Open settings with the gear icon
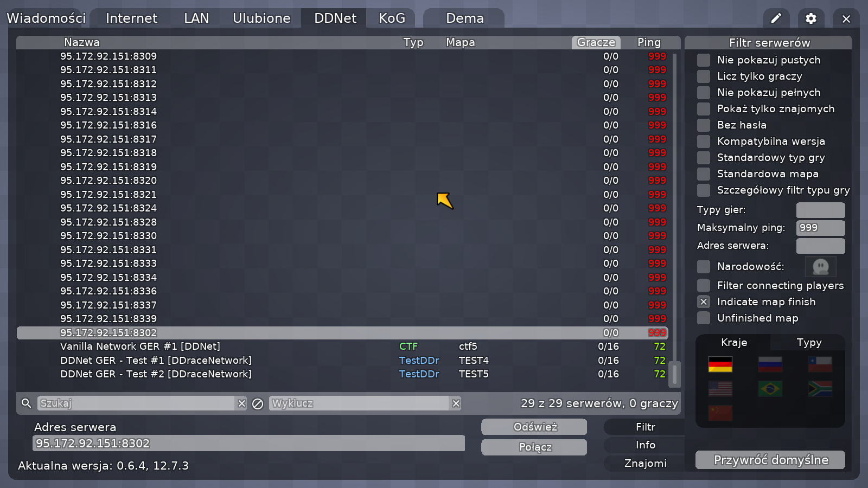The height and width of the screenshot is (488, 868). pos(810,18)
